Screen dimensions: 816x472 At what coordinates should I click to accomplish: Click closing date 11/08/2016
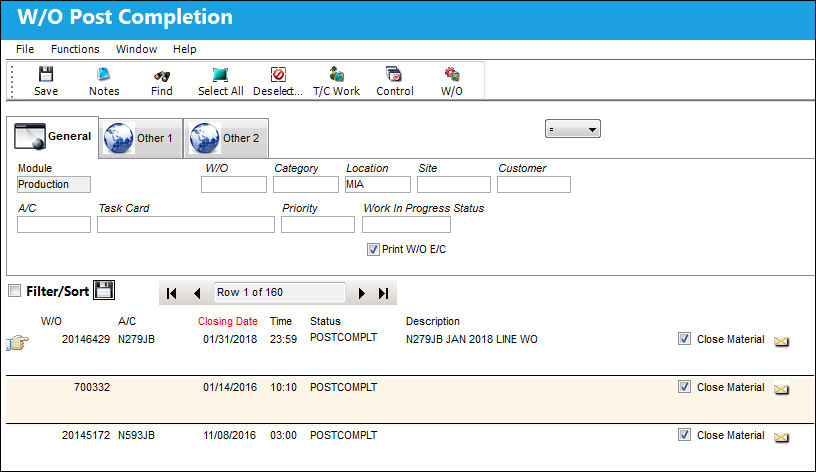click(x=230, y=435)
